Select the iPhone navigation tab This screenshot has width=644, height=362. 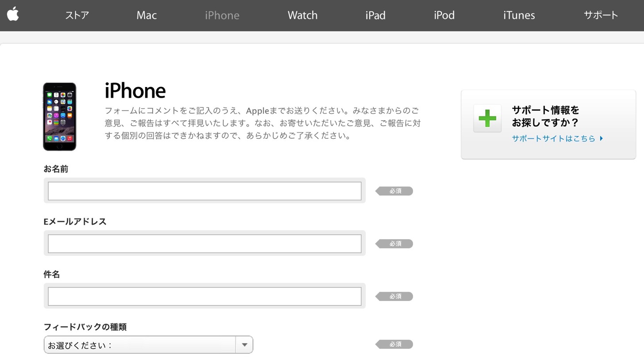point(222,15)
